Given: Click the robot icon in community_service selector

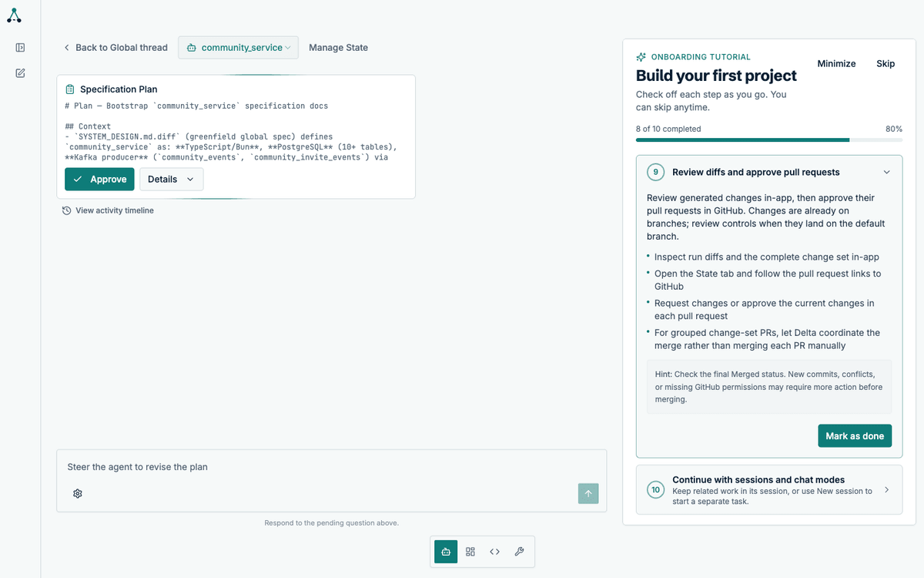Looking at the screenshot, I should click(x=191, y=48).
